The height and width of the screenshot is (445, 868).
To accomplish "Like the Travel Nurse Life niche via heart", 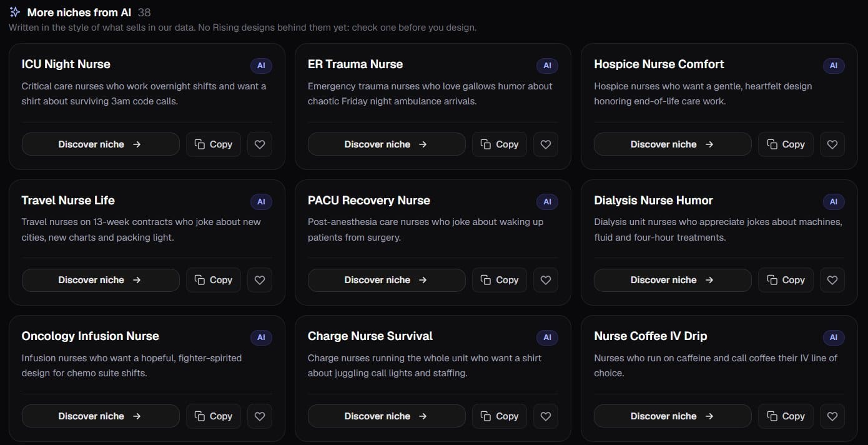I will 260,280.
